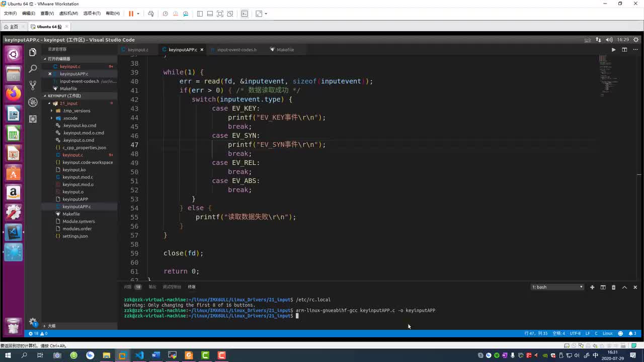The image size is (644, 362).
Task: Kill terminal using trash icon
Action: click(613, 287)
